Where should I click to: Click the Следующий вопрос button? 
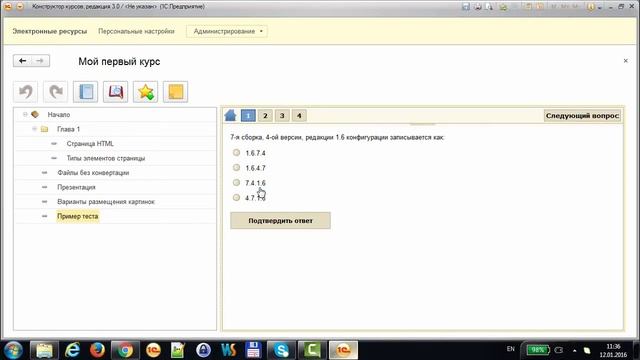(582, 116)
